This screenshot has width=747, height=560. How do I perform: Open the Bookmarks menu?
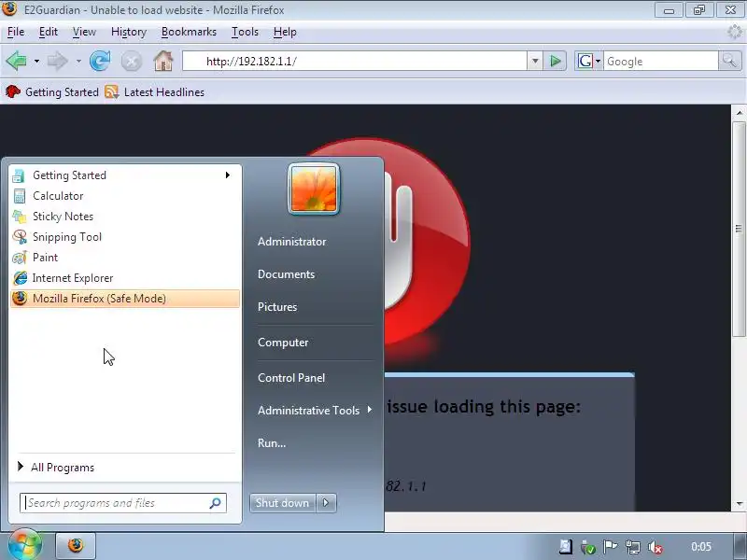[x=189, y=32]
